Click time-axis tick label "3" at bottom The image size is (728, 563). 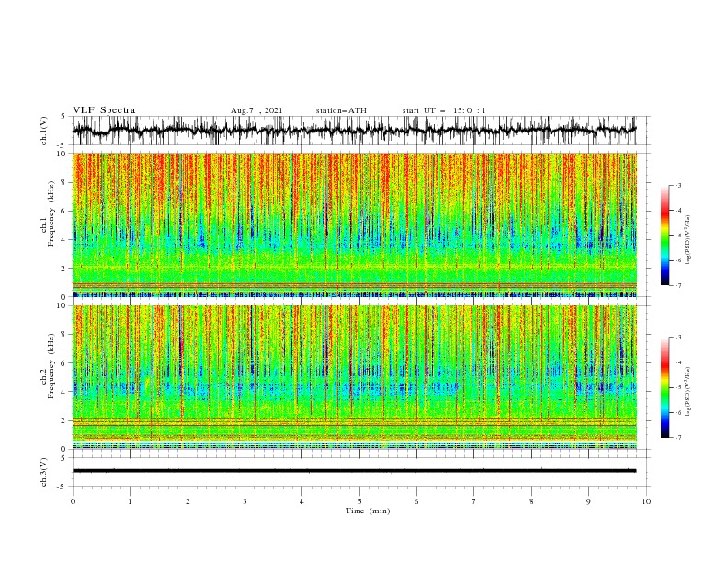coord(245,501)
